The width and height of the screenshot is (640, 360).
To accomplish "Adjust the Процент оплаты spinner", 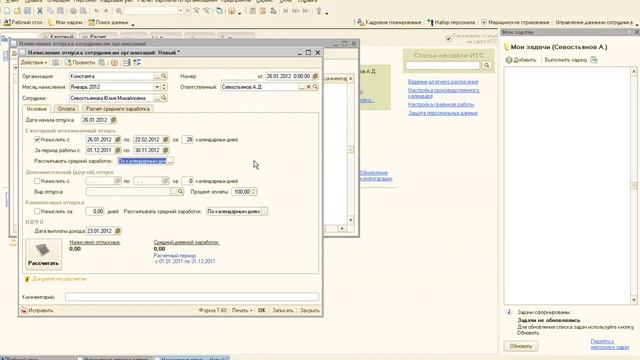I will click(x=254, y=191).
